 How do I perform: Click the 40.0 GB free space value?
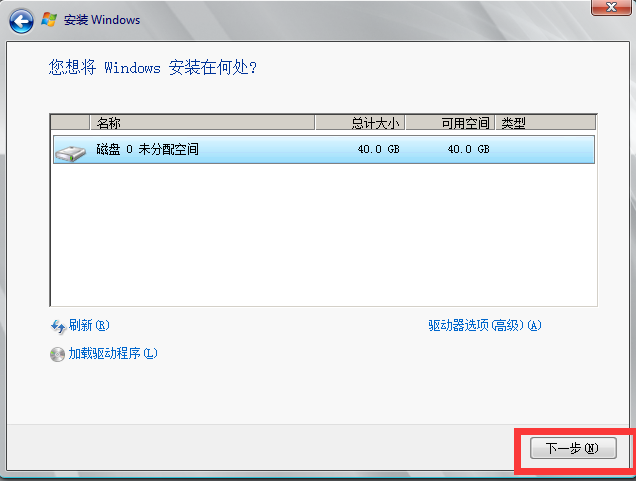point(468,150)
